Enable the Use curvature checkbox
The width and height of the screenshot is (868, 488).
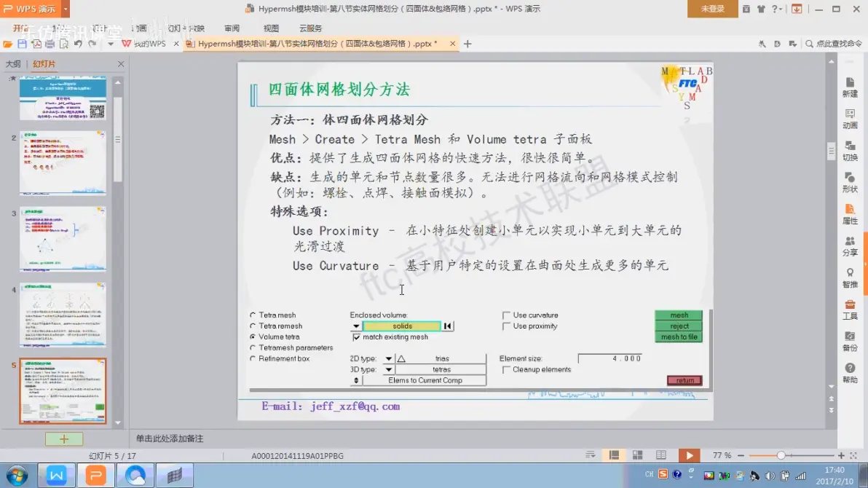pyautogui.click(x=506, y=315)
